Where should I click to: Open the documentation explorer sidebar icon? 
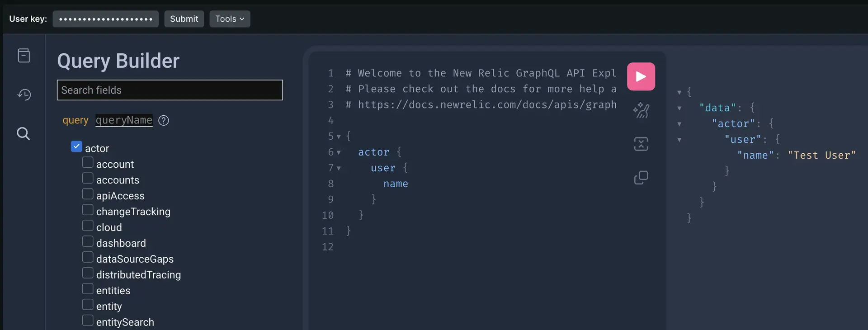coord(24,56)
